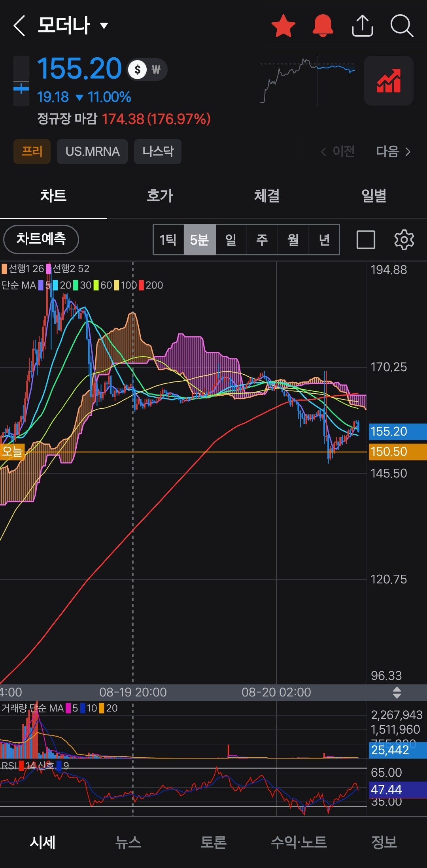Screen dimensions: 427x868
Task: Tap the 25,442 volume label
Action: [x=398, y=750]
